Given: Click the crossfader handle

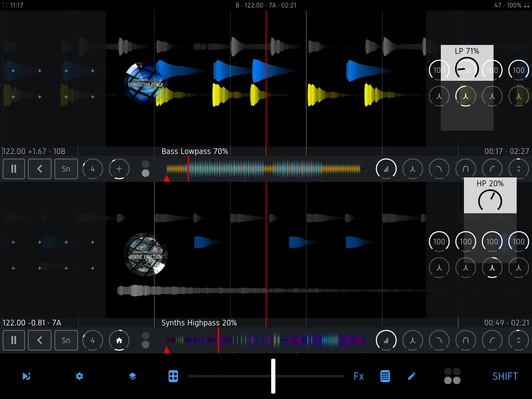Looking at the screenshot, I should click(x=273, y=376).
